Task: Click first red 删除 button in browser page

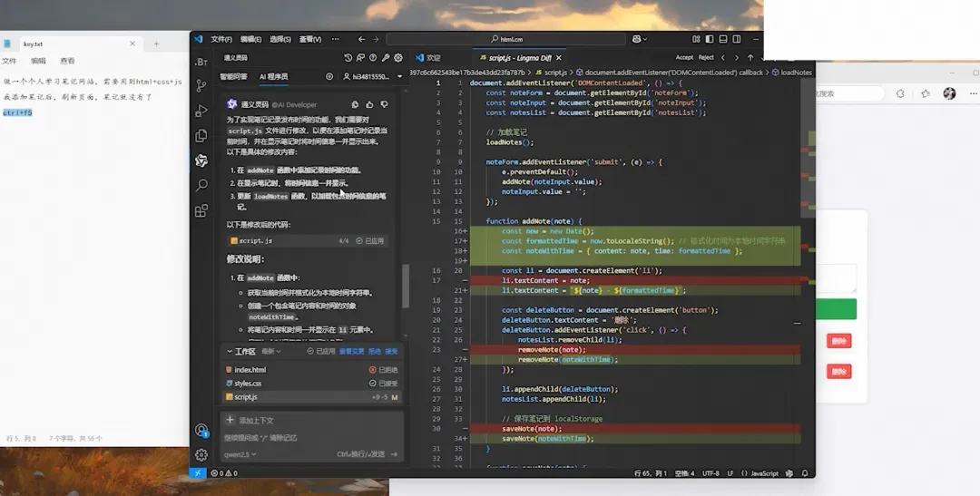Action: tap(838, 341)
